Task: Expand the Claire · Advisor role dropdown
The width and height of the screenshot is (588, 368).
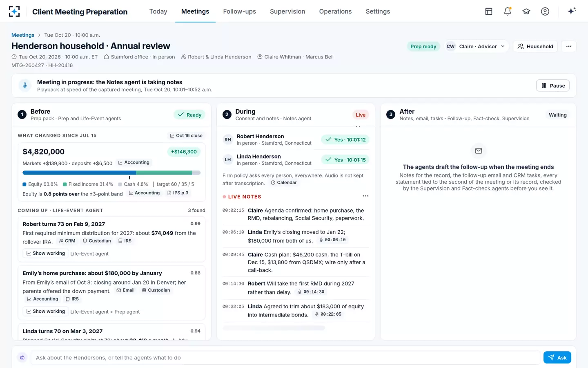Action: pos(477,46)
